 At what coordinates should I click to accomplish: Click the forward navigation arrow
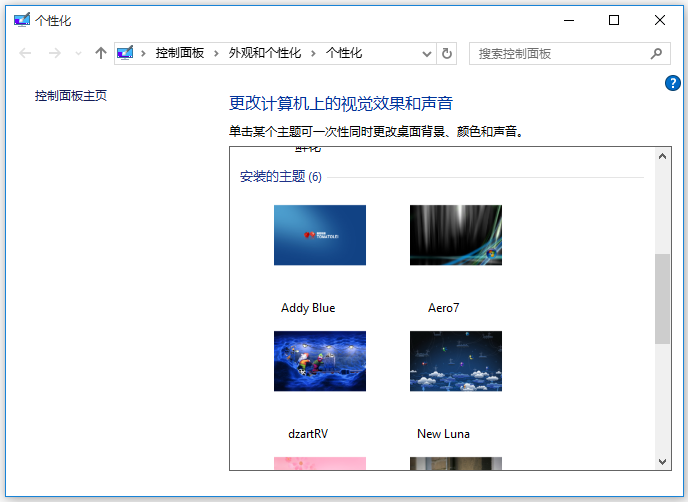(x=54, y=53)
